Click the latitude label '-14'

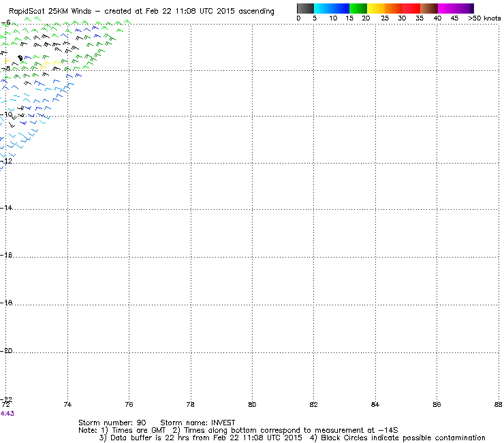tap(6, 207)
